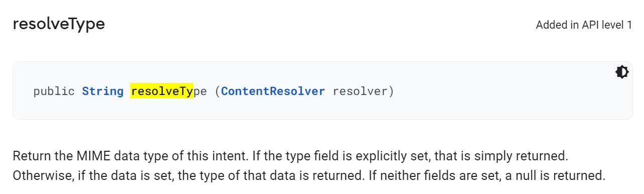Screen dimensions: 644x194
Task: Click the word 'Return' starting the description
Action: [x=28, y=156]
